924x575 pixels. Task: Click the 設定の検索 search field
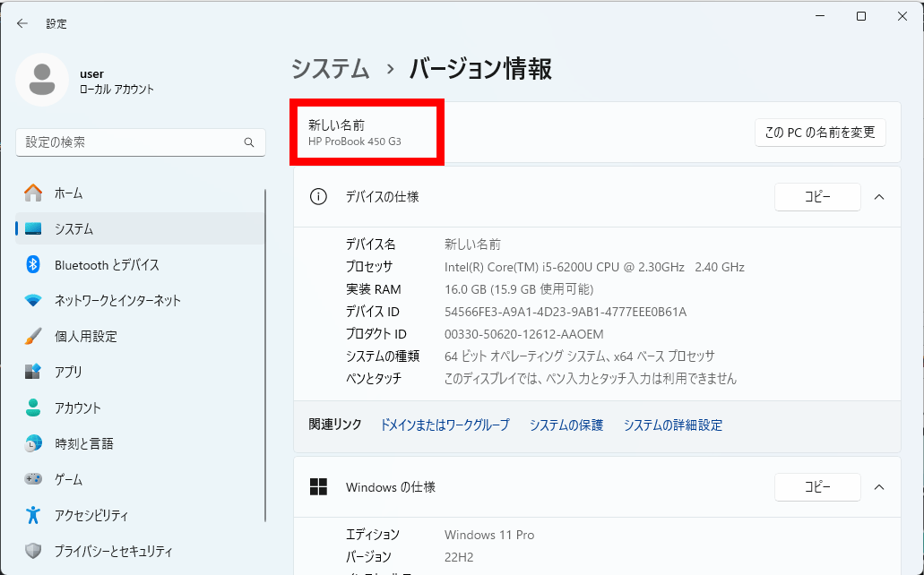point(130,142)
